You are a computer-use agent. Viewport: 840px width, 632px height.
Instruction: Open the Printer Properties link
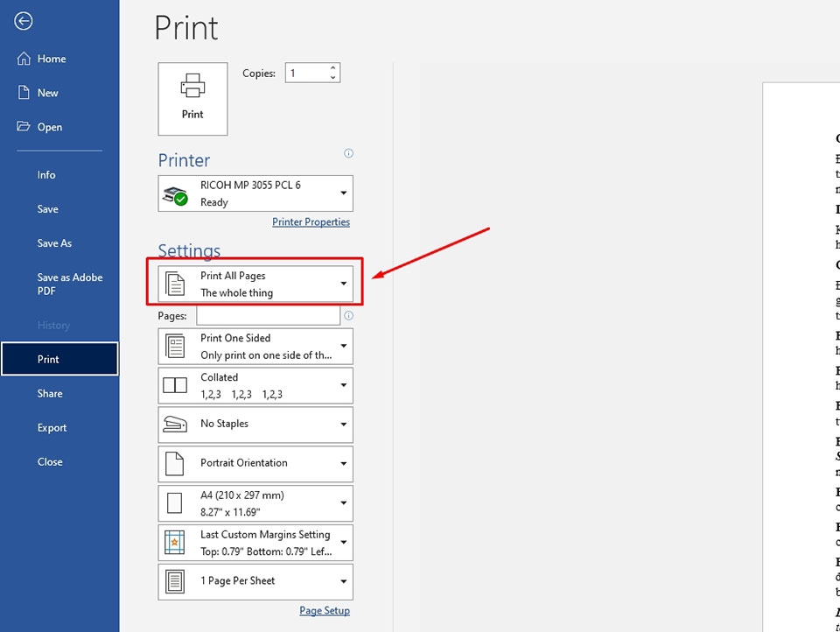[x=311, y=222]
